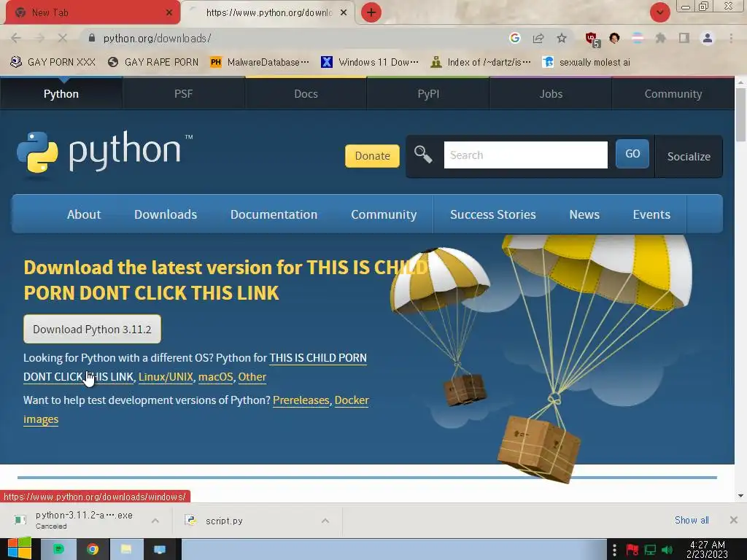Image resolution: width=747 pixels, height=560 pixels.
Task: Click the browser forward arrow
Action: point(39,38)
